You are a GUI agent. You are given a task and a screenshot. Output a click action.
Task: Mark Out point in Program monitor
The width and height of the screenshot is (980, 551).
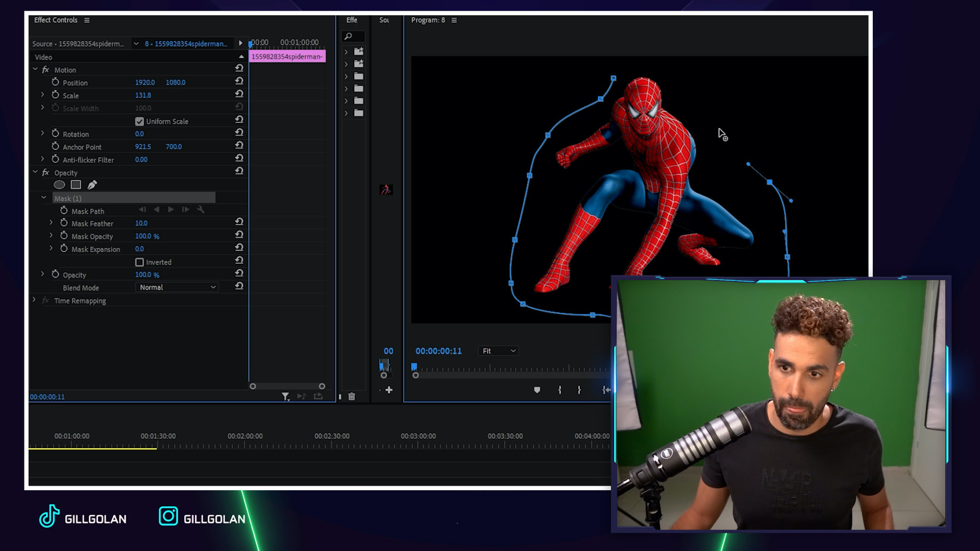[x=579, y=390]
